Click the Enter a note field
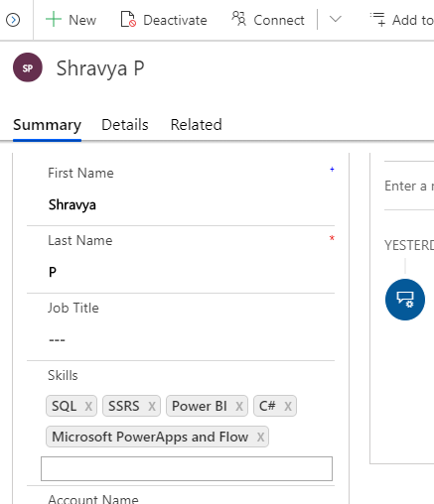 click(x=409, y=186)
